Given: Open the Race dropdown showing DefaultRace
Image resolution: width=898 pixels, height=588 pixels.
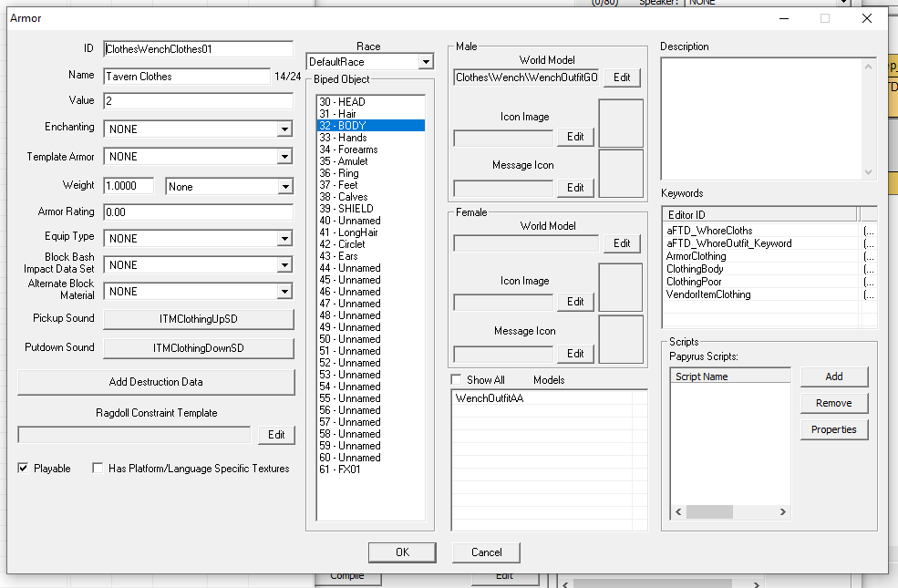Looking at the screenshot, I should [x=370, y=61].
